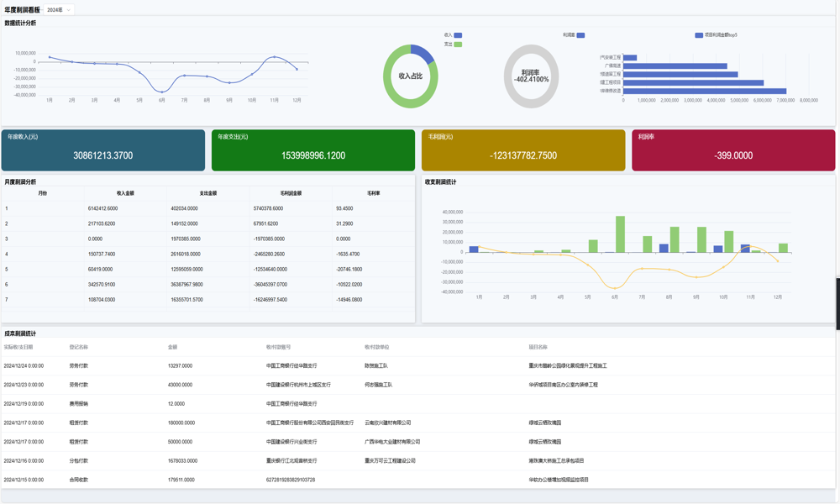Open the 2024年 year dropdown
Screen dimensions: 840x504
pos(58,10)
